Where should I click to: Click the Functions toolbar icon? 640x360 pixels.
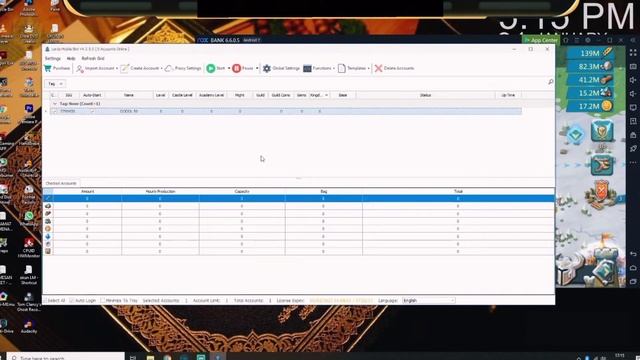tap(307, 69)
